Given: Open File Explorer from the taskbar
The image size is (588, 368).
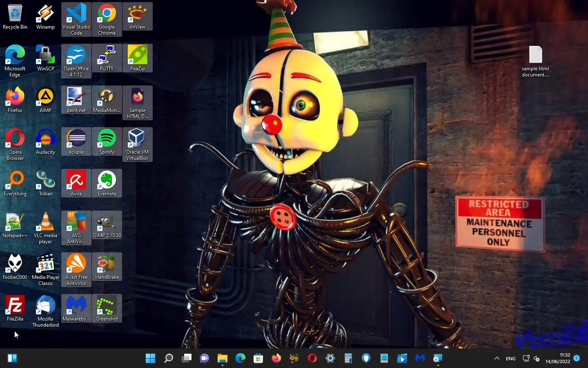Looking at the screenshot, I should click(x=223, y=359).
